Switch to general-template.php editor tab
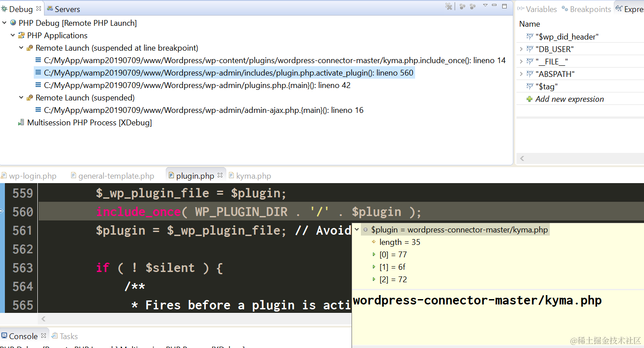Image resolution: width=644 pixels, height=348 pixels. 112,176
